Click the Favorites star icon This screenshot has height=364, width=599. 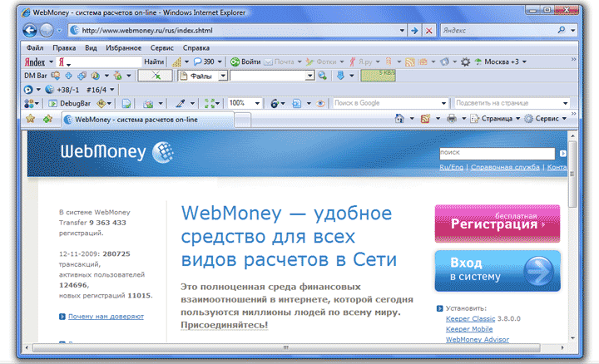coord(30,119)
